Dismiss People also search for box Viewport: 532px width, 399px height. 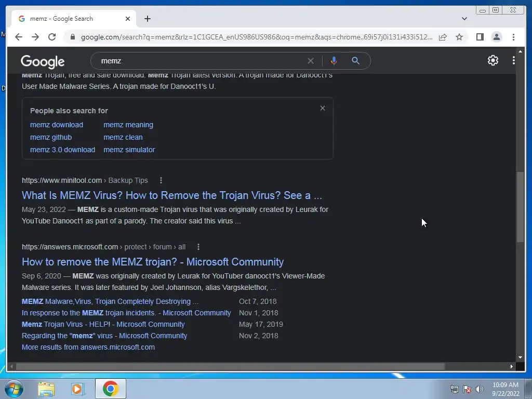tap(323, 108)
